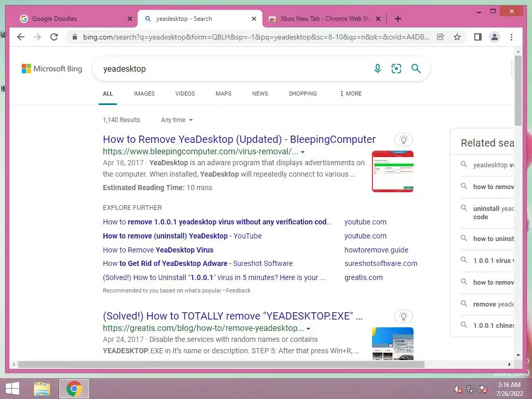Expand arrow next to greatis.com URL
This screenshot has width=532, height=399.
tap(308, 328)
